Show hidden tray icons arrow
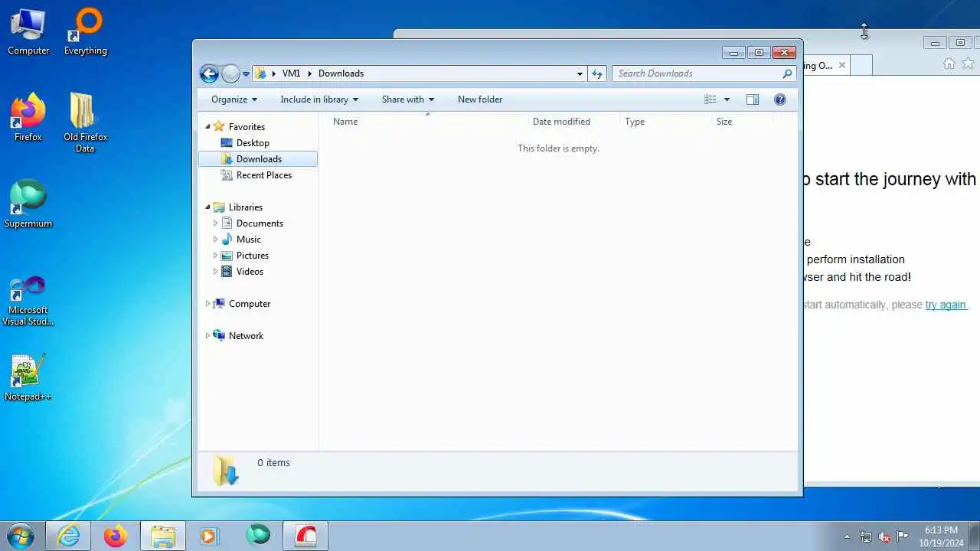The image size is (980, 551). (x=847, y=536)
